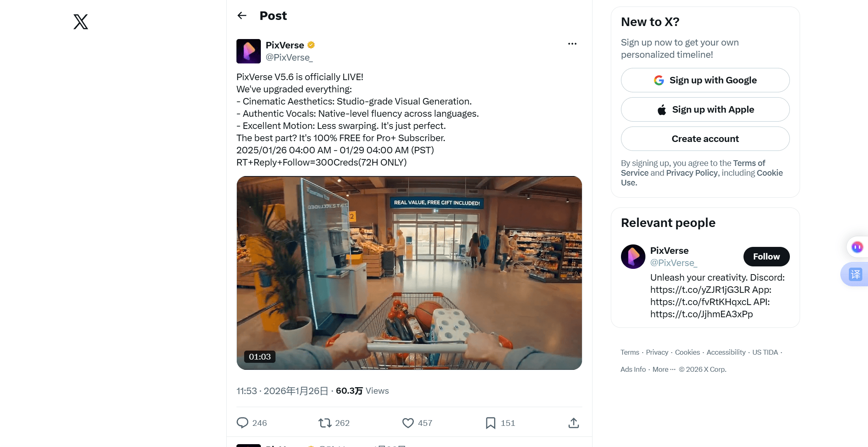Click the Create account button

pyautogui.click(x=705, y=139)
